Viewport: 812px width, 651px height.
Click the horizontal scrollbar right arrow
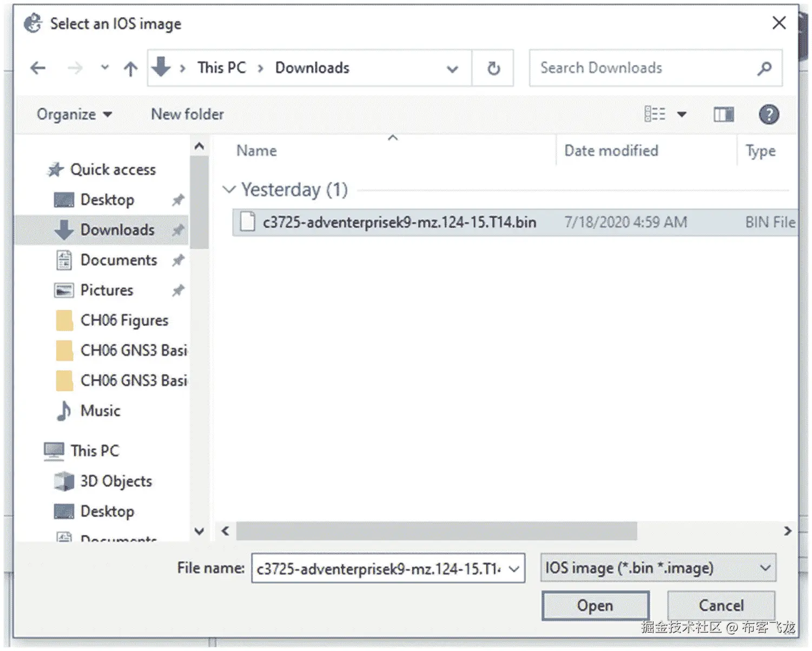[x=788, y=531]
